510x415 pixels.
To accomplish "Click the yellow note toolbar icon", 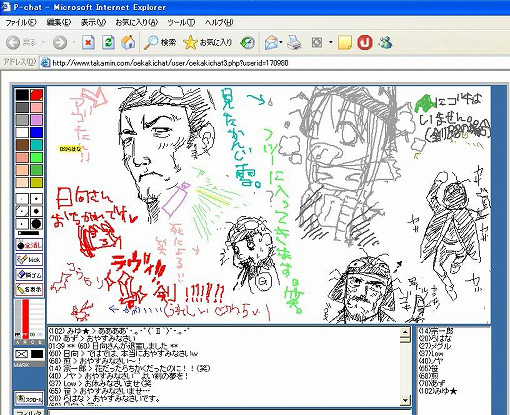I will [x=345, y=43].
